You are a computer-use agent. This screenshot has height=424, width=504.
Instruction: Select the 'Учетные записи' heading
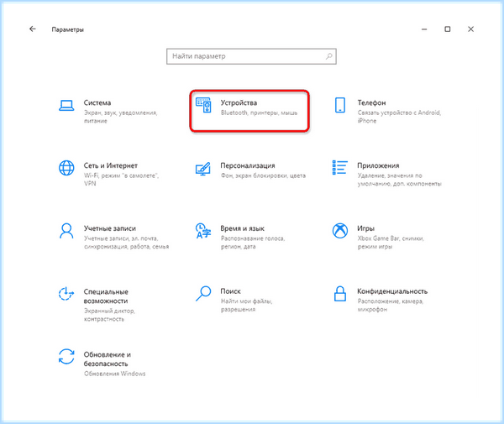click(x=109, y=228)
